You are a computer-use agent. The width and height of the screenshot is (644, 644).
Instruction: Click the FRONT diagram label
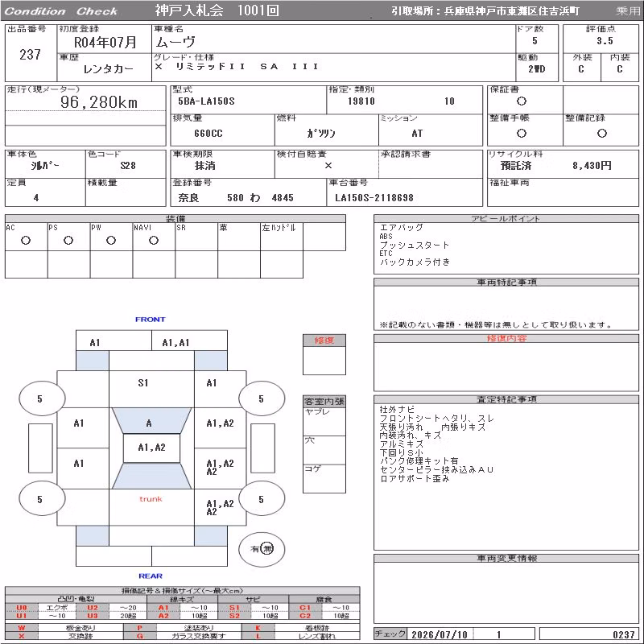(151, 319)
